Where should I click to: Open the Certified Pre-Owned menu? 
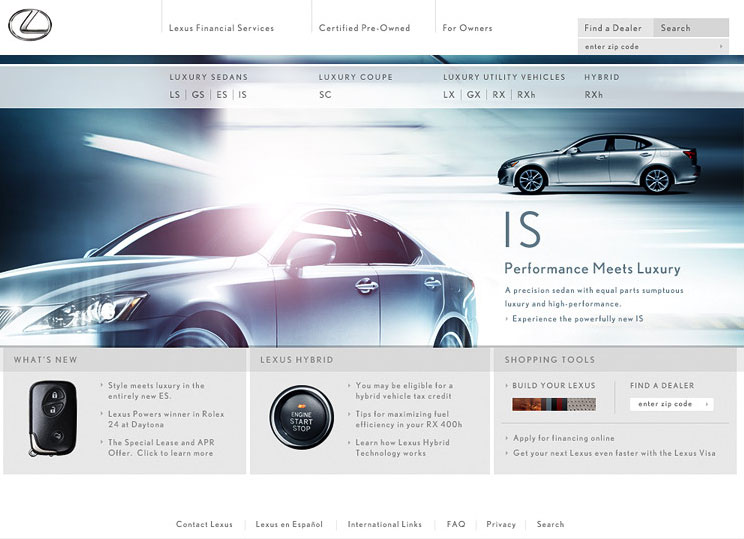364,28
